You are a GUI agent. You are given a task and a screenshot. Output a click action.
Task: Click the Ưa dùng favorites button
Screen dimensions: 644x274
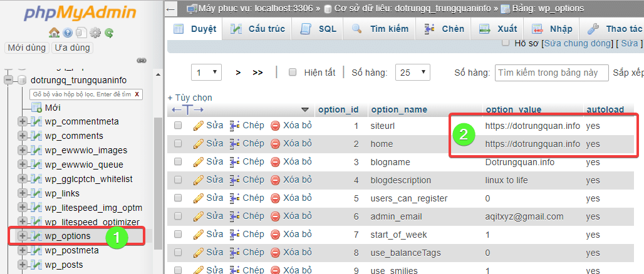[72, 48]
